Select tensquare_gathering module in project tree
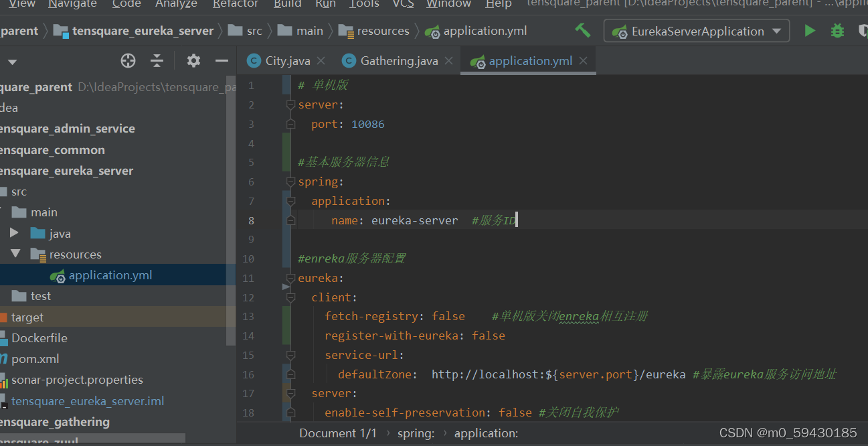Viewport: 868px width, 446px height. (55, 422)
